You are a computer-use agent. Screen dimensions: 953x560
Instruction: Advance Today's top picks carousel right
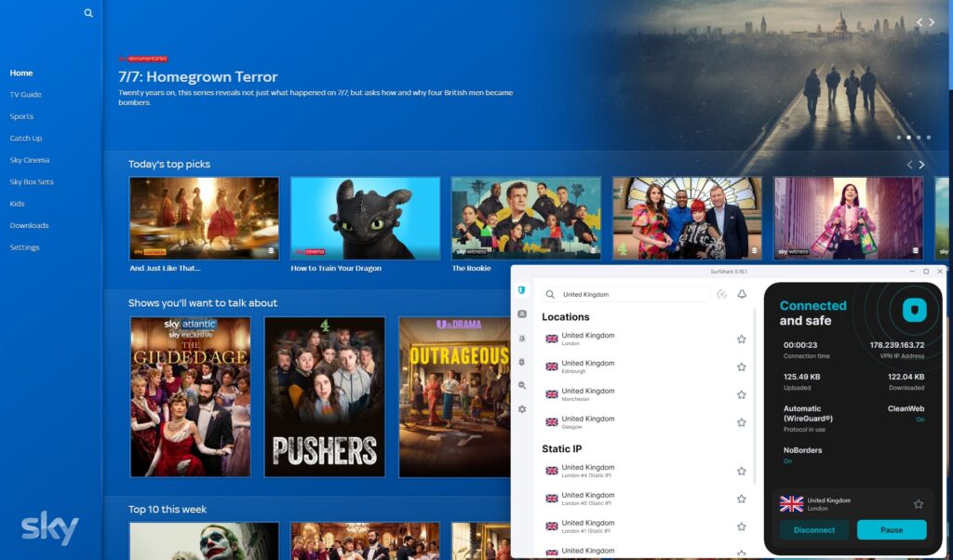coord(921,165)
